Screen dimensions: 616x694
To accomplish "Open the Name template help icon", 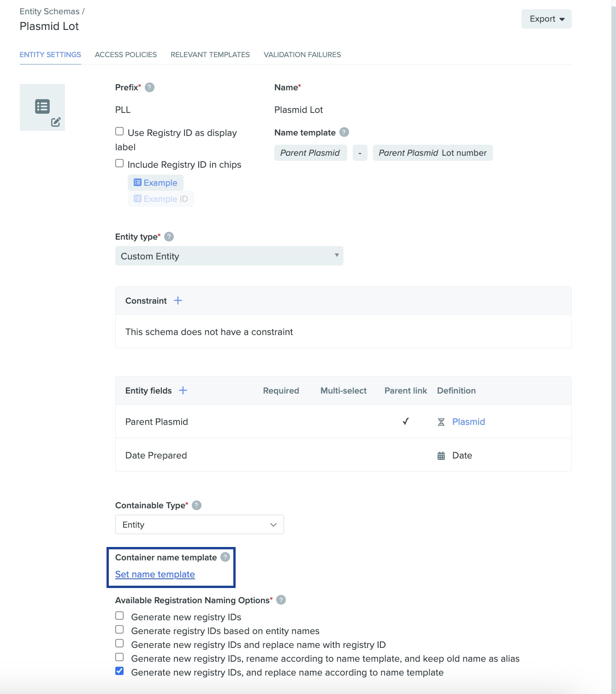I will pyautogui.click(x=344, y=132).
